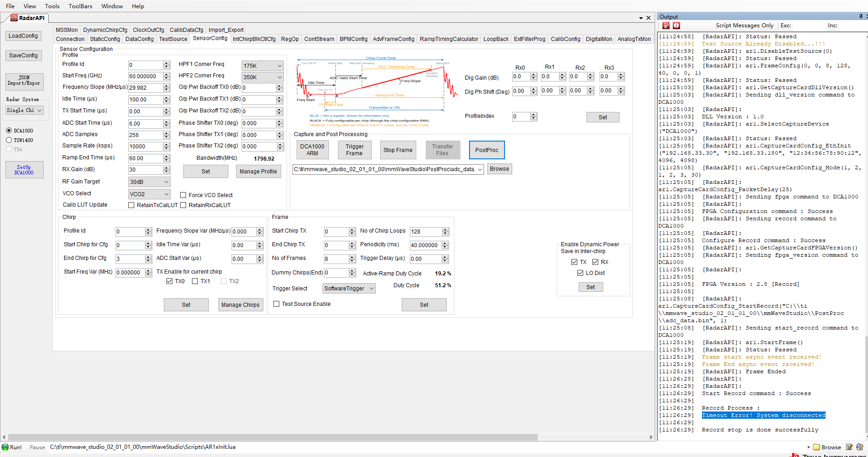Toggle the RetainRxCalLUT checkbox
The height and width of the screenshot is (457, 868).
[183, 205]
